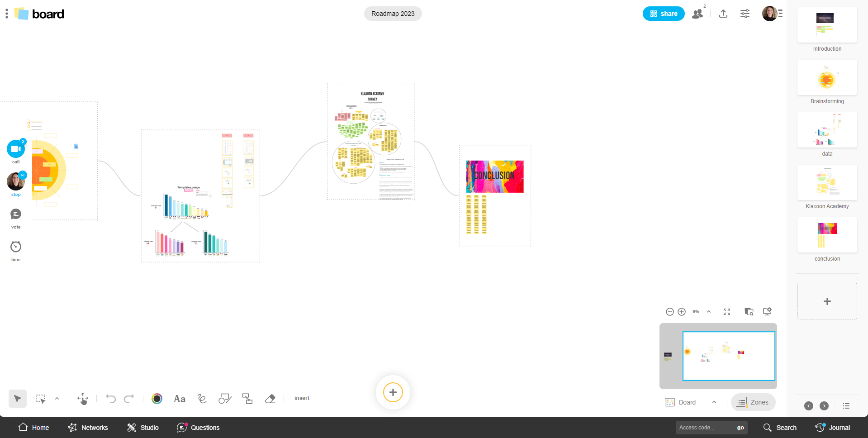The width and height of the screenshot is (868, 438).
Task: Toggle the Zones panel
Action: pos(753,402)
